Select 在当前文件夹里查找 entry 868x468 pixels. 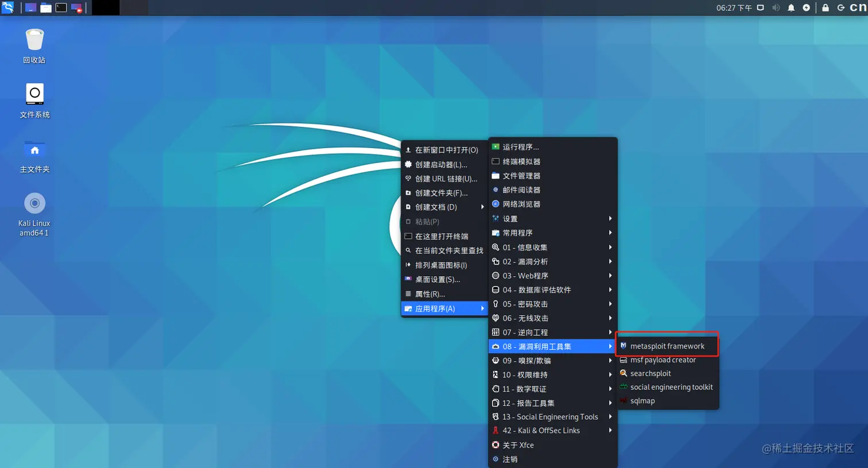point(444,250)
